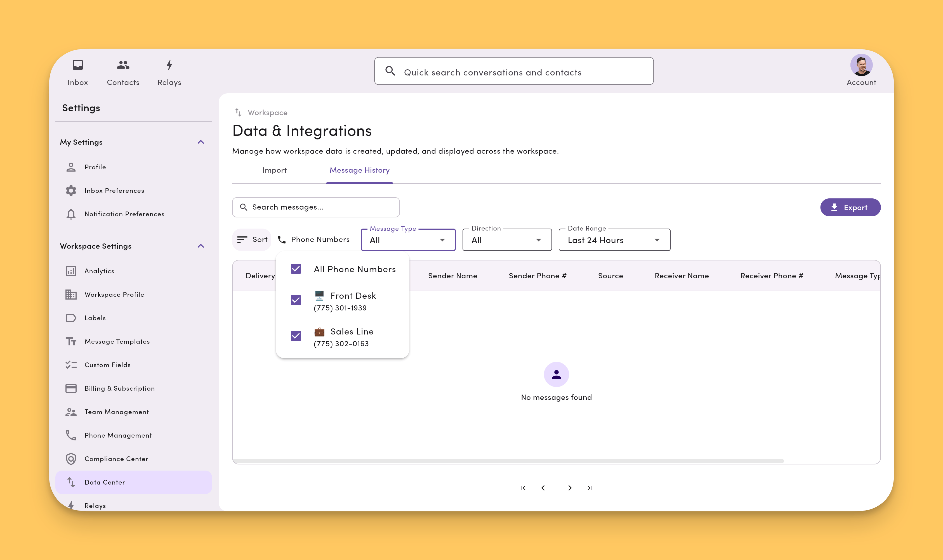Click the No messages found text
This screenshot has height=560, width=943.
(556, 397)
